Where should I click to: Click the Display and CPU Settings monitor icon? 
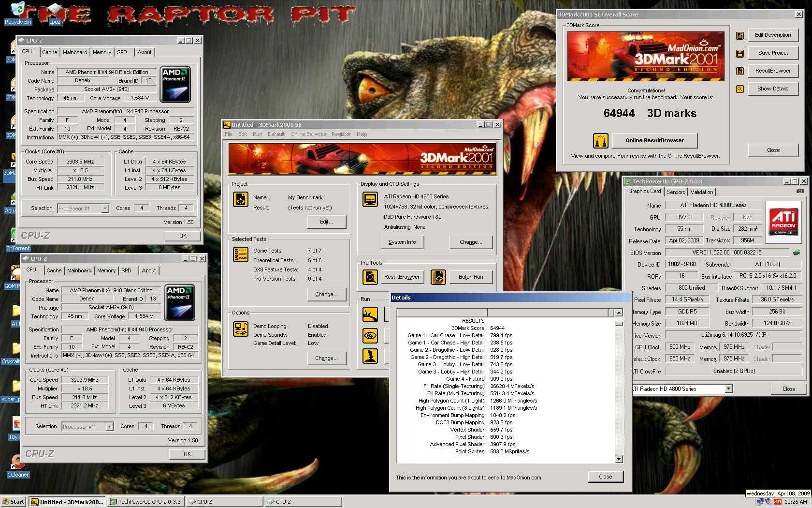coord(370,199)
